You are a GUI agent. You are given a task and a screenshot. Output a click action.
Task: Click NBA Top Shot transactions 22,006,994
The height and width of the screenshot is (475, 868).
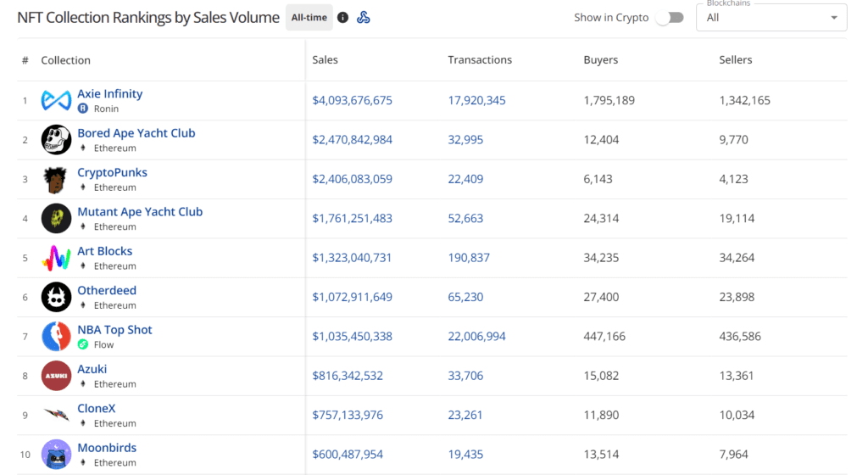[x=476, y=336]
